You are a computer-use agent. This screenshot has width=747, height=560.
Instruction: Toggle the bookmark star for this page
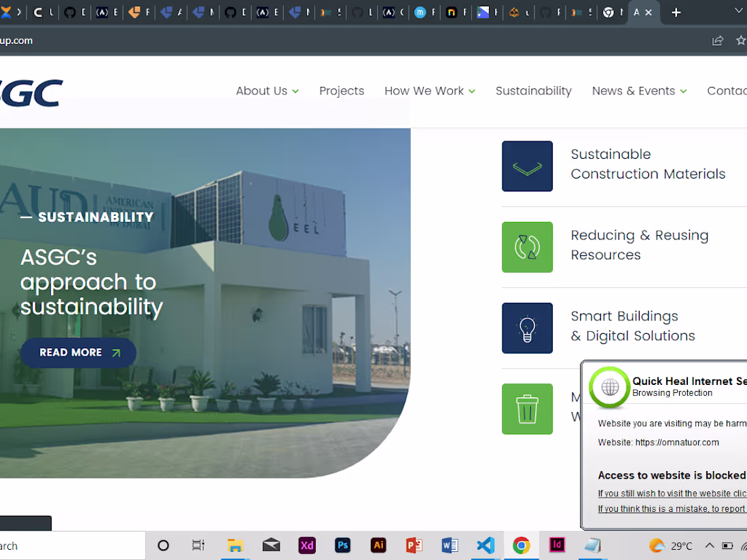tap(741, 41)
